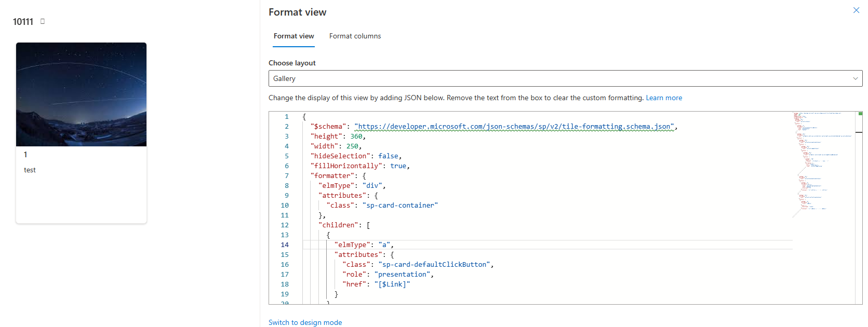This screenshot has height=327, width=868.
Task: Click "sp-card-container" class value
Action: (x=400, y=205)
